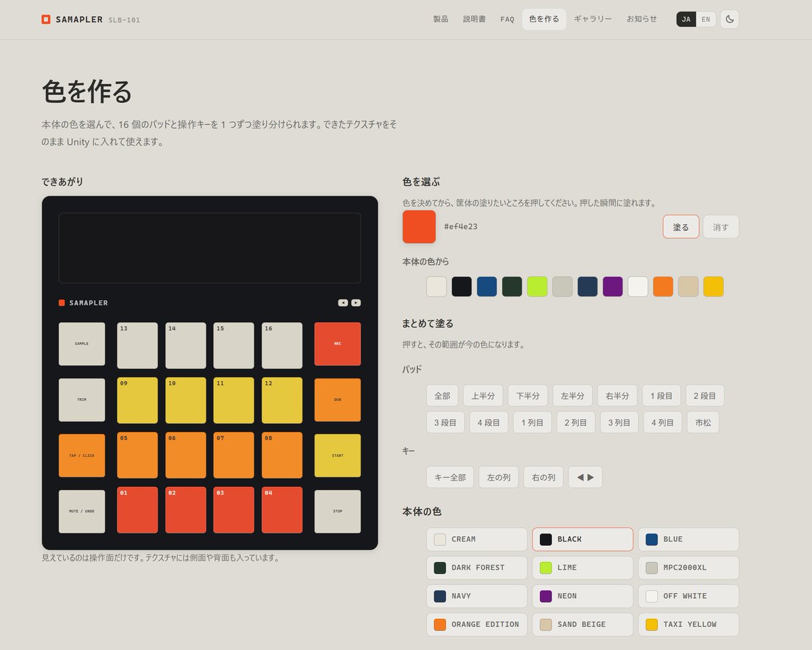
Task: Select TAXI YELLOW body color
Action: tap(689, 624)
